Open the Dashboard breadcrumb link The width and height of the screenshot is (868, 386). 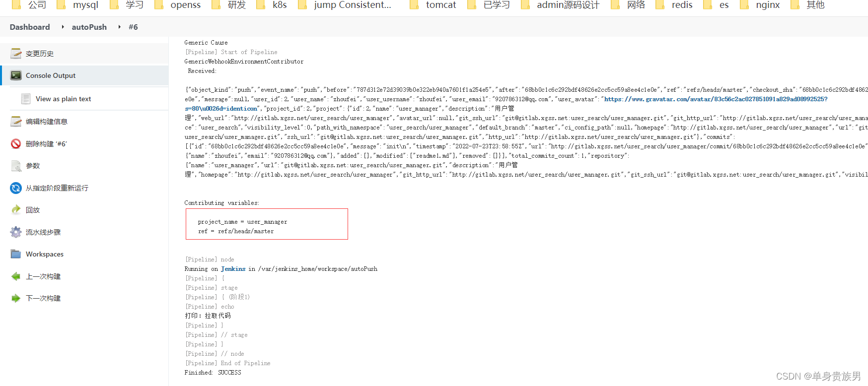[x=30, y=27]
